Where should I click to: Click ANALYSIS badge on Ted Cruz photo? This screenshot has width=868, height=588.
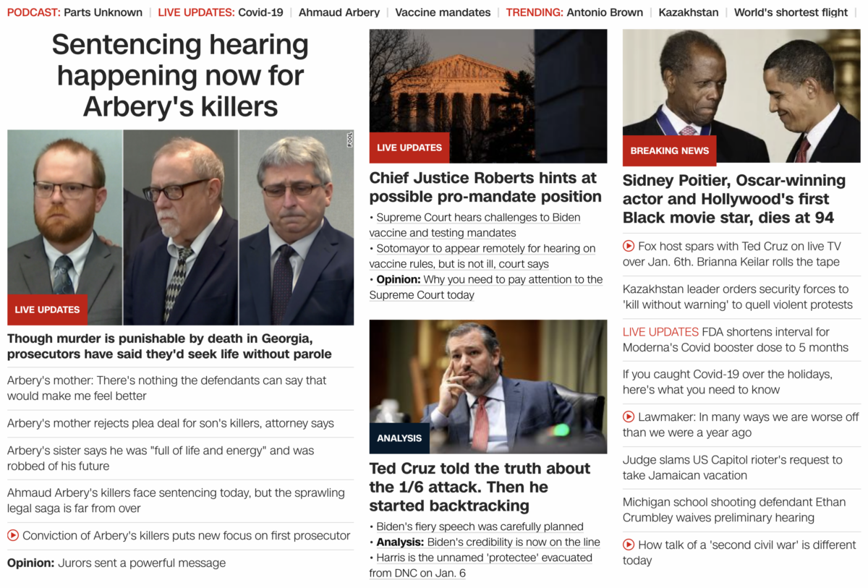[399, 438]
